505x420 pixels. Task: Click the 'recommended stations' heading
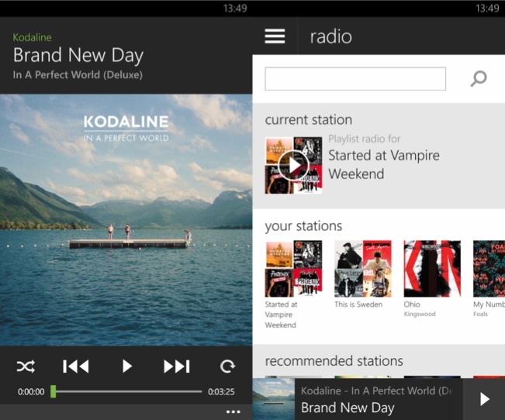(334, 361)
